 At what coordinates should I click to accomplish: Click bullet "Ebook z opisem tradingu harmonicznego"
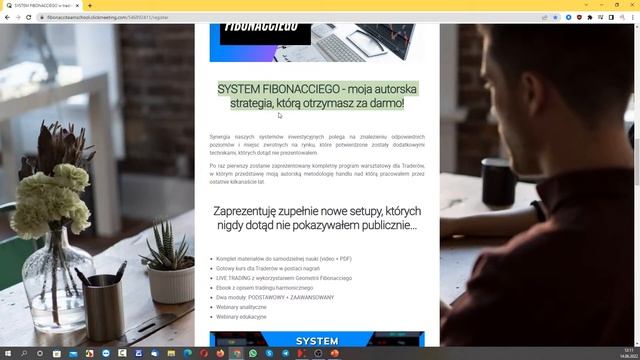264,288
